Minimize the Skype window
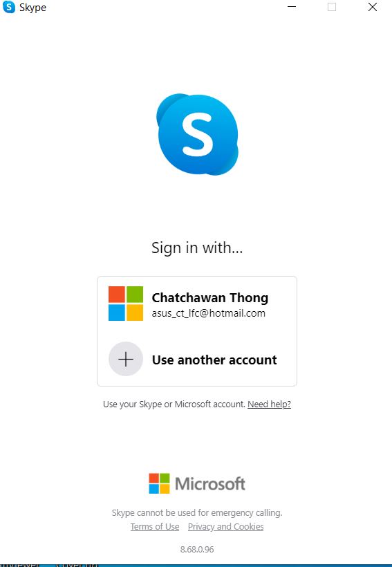Viewport: 392px width, 567px height. [292, 7]
